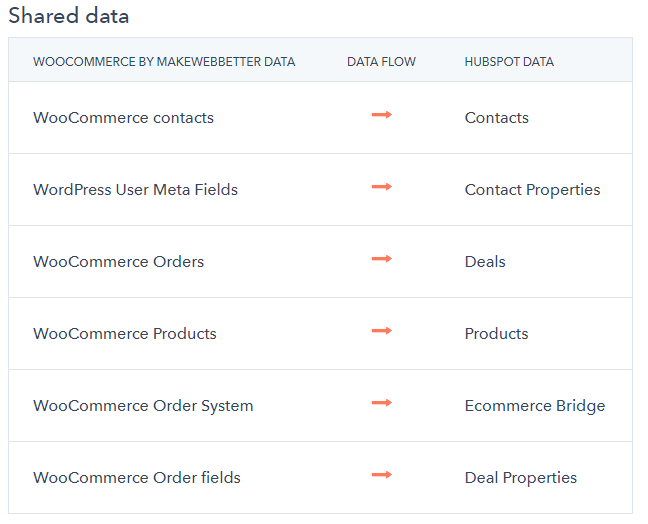This screenshot has height=524, width=648.
Task: Click the WooCommerce Products text
Action: pos(125,333)
